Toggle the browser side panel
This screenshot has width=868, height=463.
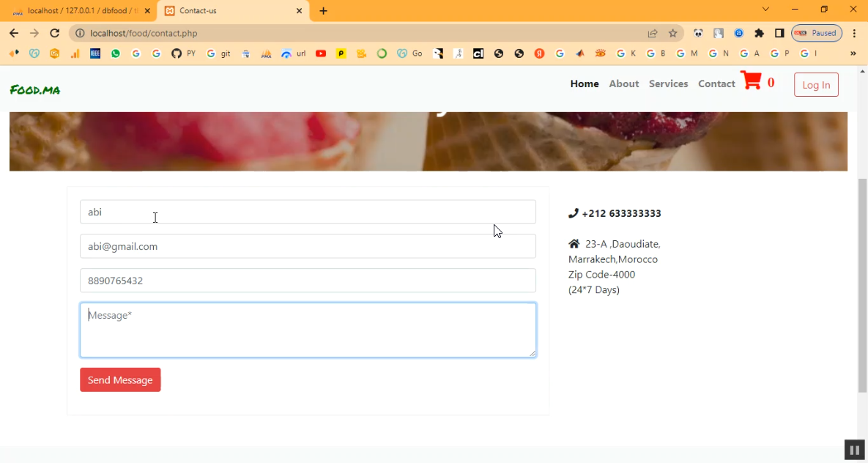[779, 33]
